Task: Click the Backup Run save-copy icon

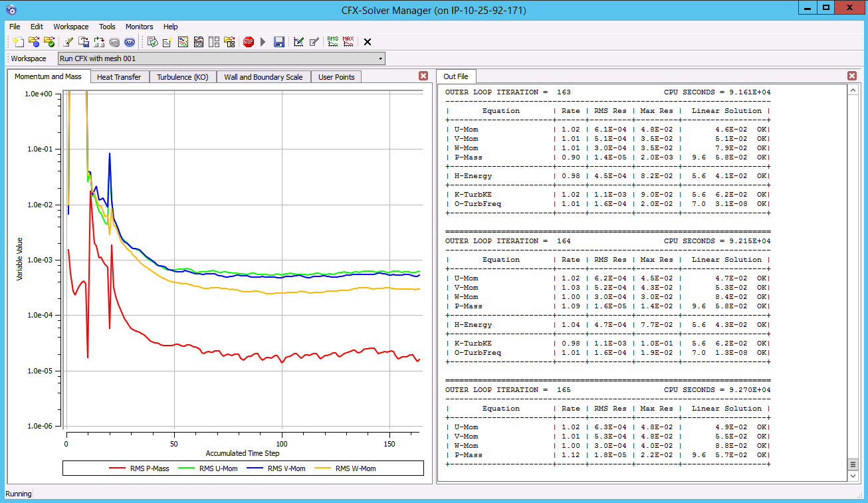Action: (84, 42)
